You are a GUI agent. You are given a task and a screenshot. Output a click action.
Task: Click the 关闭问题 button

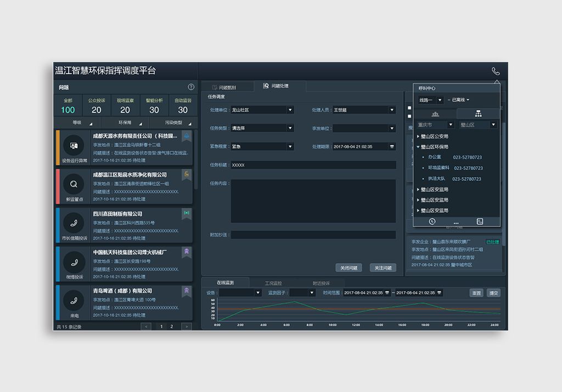349,268
